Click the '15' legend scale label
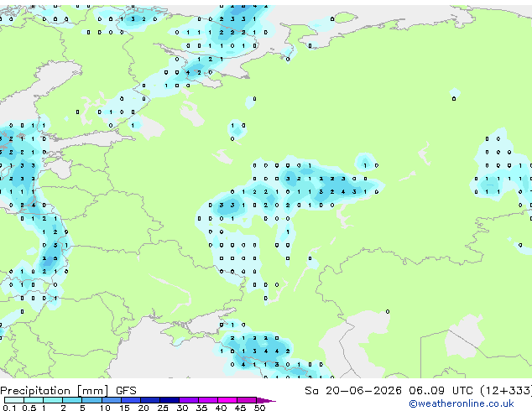Viewport: 532px width, 411px height. click(x=124, y=408)
